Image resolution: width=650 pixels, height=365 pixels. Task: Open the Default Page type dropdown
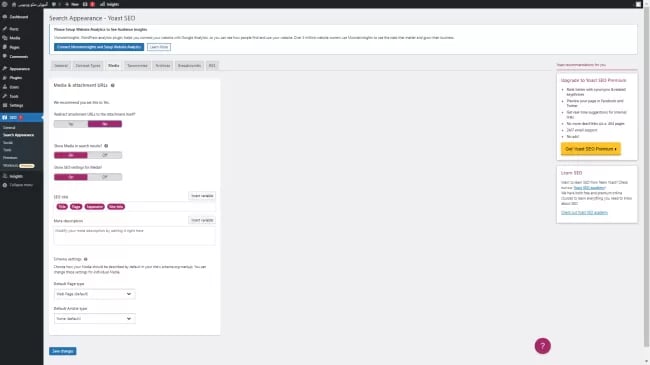(95, 294)
